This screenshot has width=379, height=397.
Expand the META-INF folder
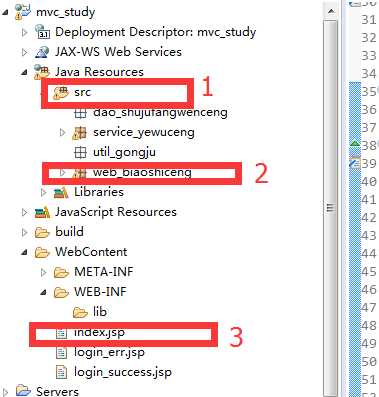coord(43,272)
